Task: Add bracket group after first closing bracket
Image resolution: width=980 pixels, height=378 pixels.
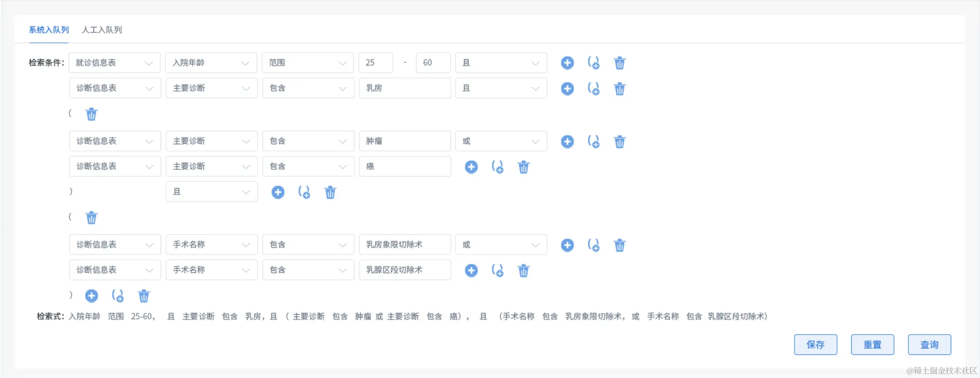Action: click(304, 192)
